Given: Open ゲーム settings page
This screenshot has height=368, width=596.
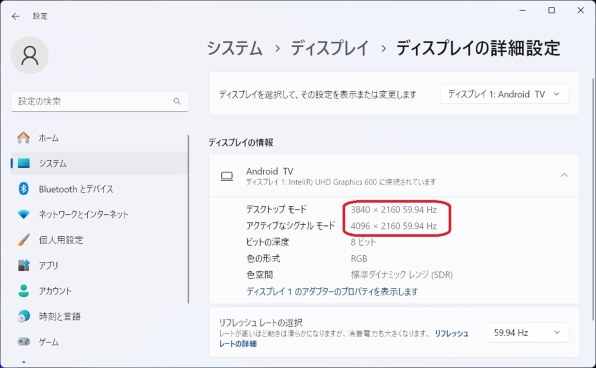Looking at the screenshot, I should 100,341.
